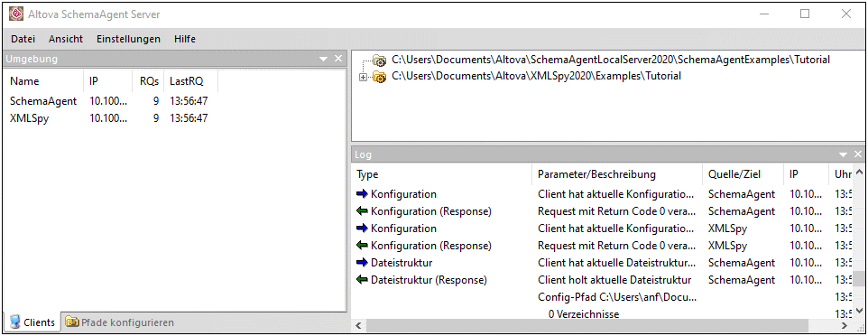Switch to the Pfade konfigurieren tab
868x336 pixels.
point(120,322)
